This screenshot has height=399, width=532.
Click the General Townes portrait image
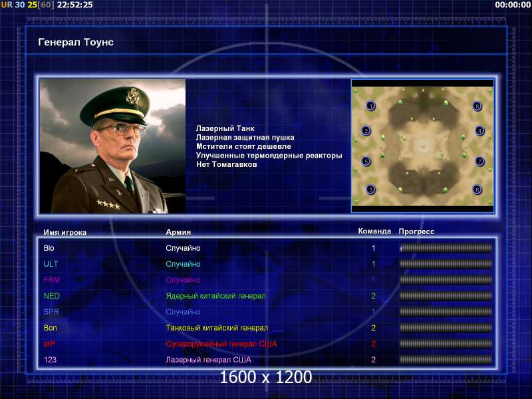112,146
